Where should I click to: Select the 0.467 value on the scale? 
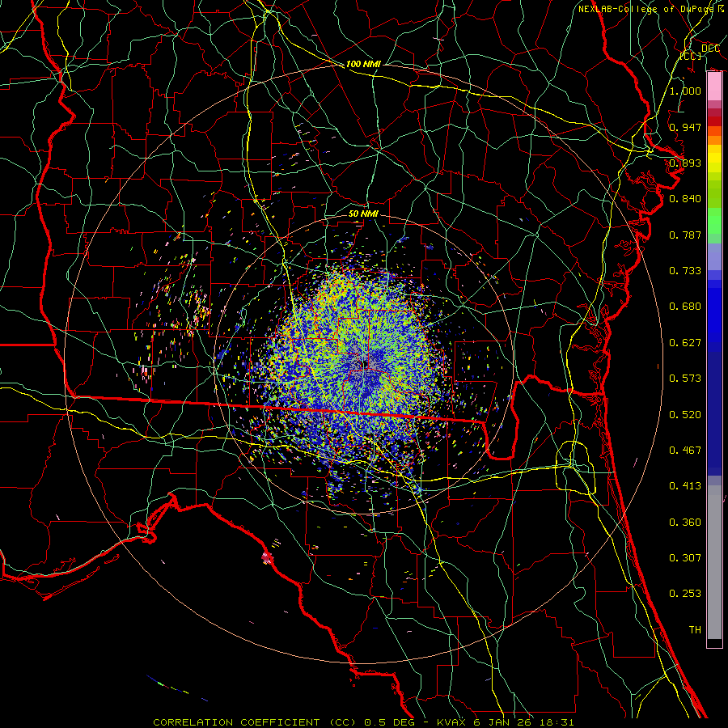click(685, 451)
